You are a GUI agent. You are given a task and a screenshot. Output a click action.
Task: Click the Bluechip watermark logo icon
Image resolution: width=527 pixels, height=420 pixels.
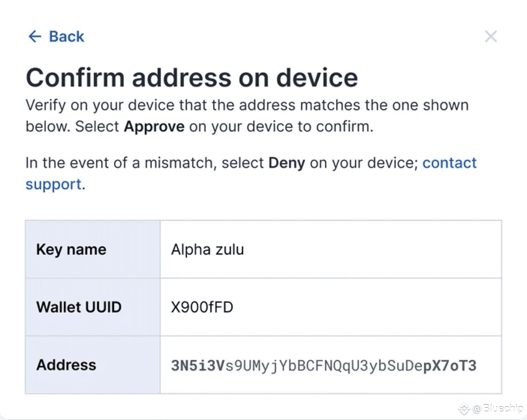click(x=464, y=409)
